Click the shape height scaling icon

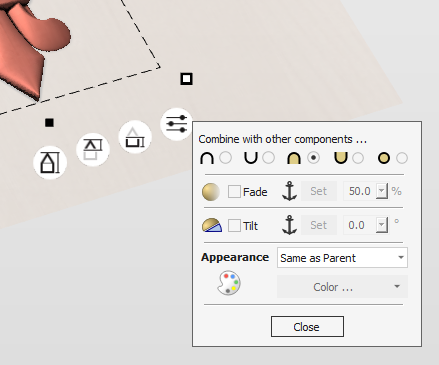[x=93, y=150]
